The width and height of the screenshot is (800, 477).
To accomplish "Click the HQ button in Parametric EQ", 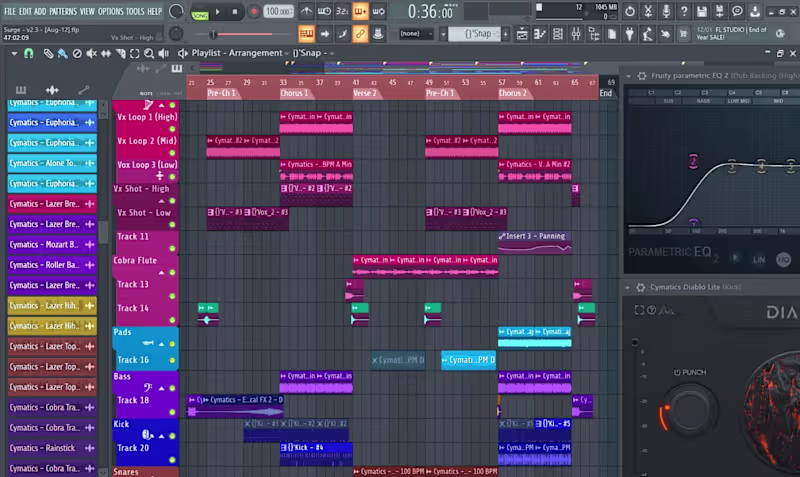I will (784, 260).
